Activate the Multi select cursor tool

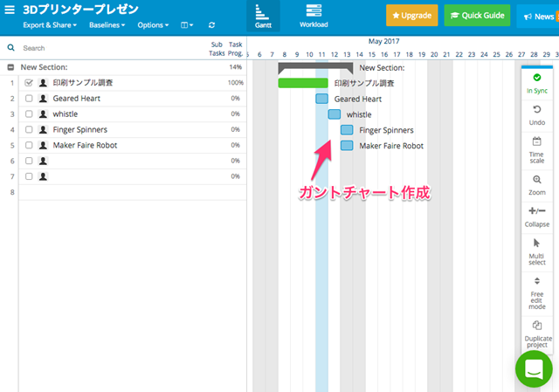[x=536, y=243]
